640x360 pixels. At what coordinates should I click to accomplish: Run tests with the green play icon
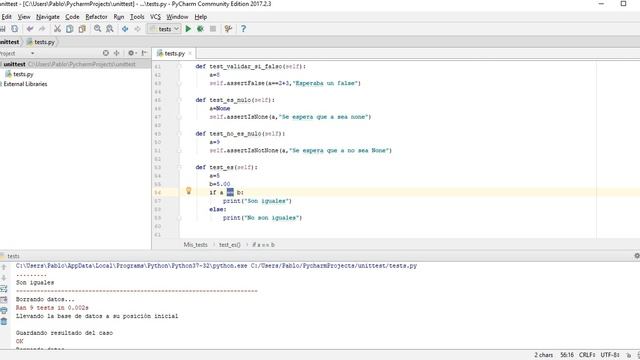pos(188,29)
